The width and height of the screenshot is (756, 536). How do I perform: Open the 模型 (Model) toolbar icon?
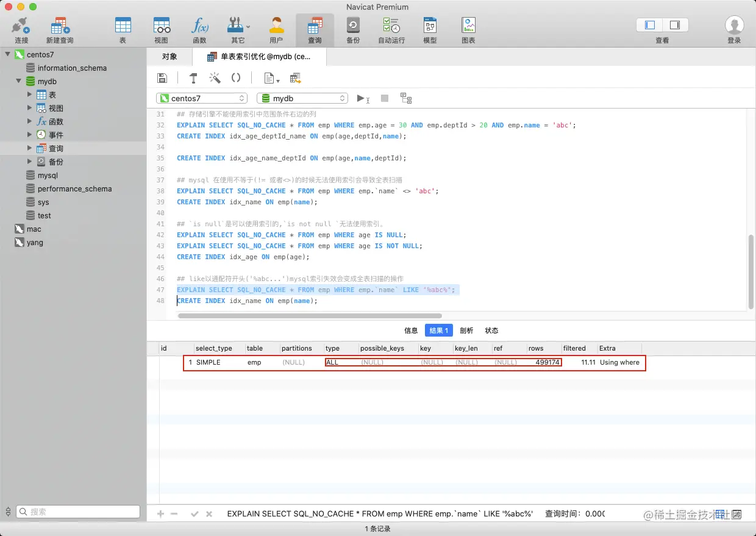pos(430,29)
